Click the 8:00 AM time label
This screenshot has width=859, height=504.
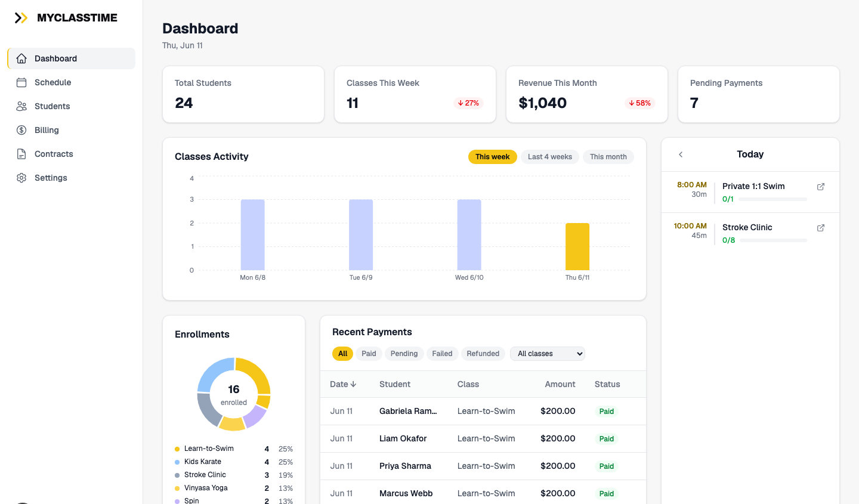pos(692,185)
